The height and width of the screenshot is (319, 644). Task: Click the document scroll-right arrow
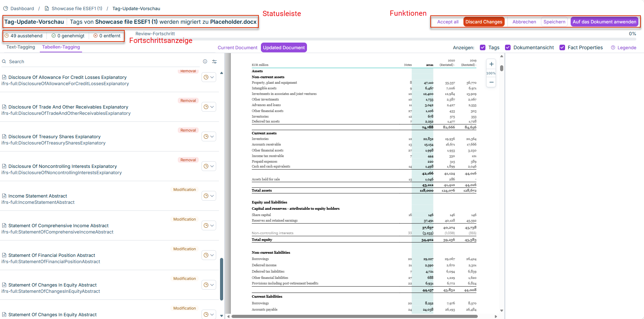pyautogui.click(x=496, y=317)
